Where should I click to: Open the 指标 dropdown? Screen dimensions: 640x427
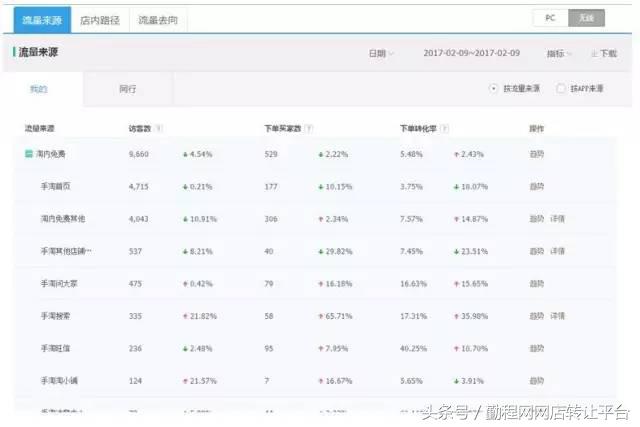click(x=559, y=53)
